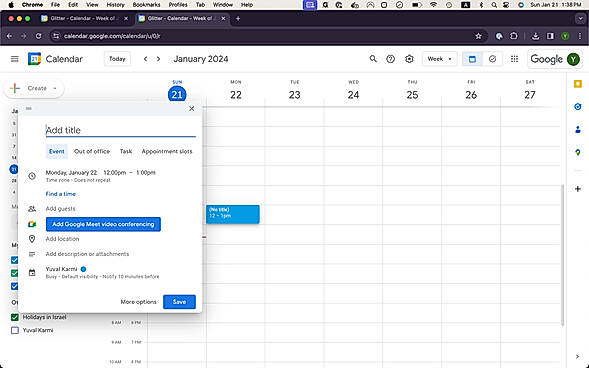
Task: Switch to calendar view icon
Action: (x=472, y=59)
